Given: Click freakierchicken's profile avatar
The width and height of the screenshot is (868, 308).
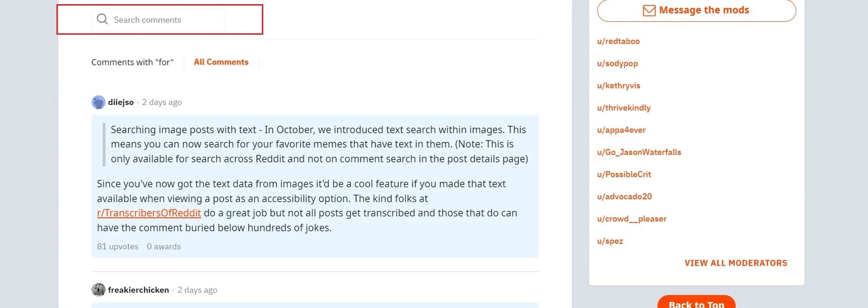Looking at the screenshot, I should [98, 290].
